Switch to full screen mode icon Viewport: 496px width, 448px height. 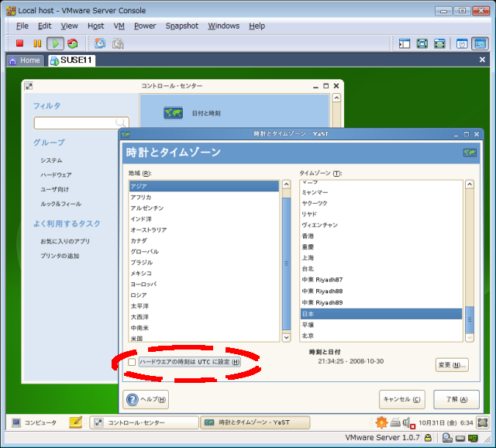point(422,43)
